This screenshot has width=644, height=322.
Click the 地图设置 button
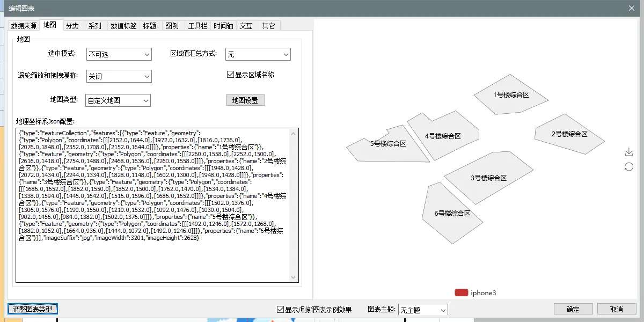pyautogui.click(x=245, y=100)
